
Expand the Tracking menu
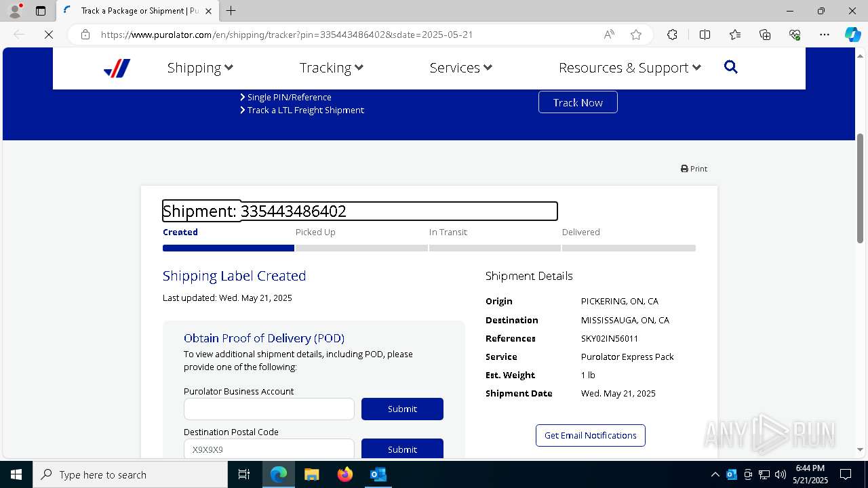[332, 68]
